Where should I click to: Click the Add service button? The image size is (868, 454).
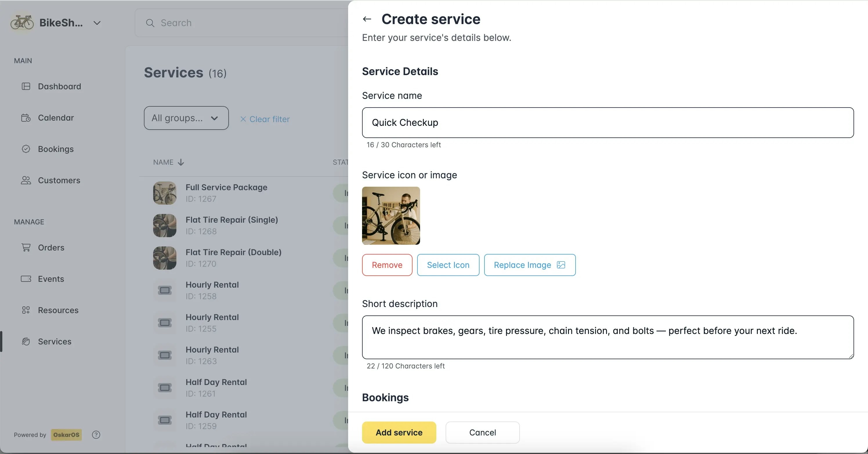[399, 433]
